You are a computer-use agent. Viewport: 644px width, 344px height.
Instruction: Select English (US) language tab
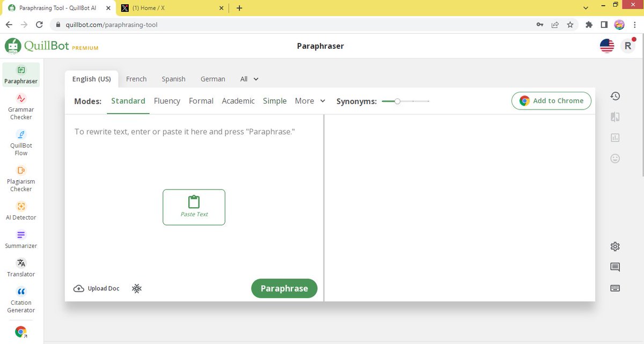92,79
